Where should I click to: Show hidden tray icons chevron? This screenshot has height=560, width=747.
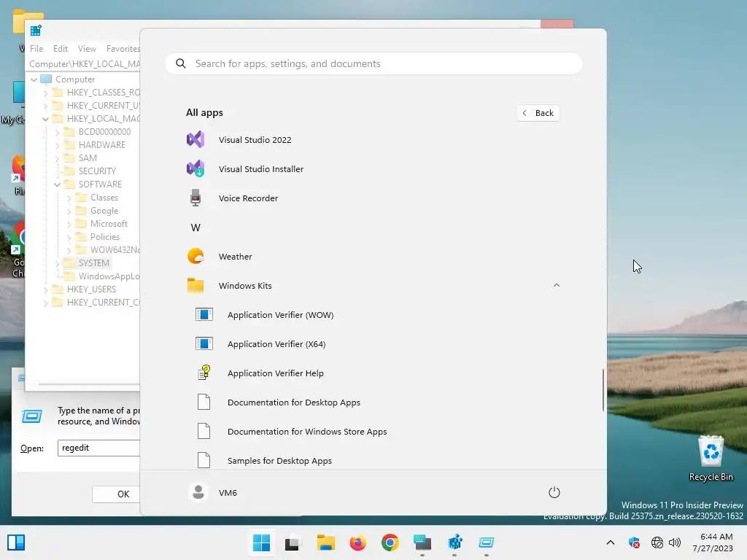point(611,542)
